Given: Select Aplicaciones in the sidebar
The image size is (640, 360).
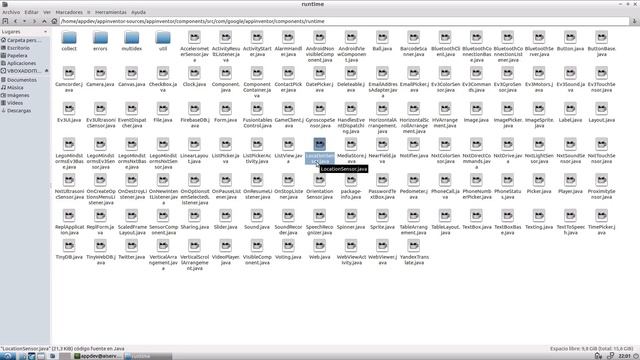Looking at the screenshot, I should [x=18, y=63].
